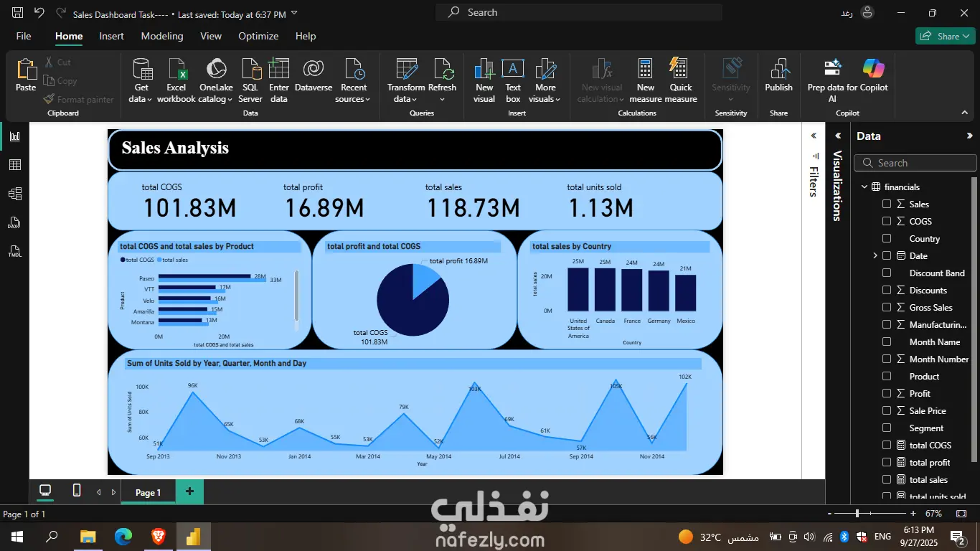Open the Get data icon
Screen dimensions: 980x551
tap(141, 69)
